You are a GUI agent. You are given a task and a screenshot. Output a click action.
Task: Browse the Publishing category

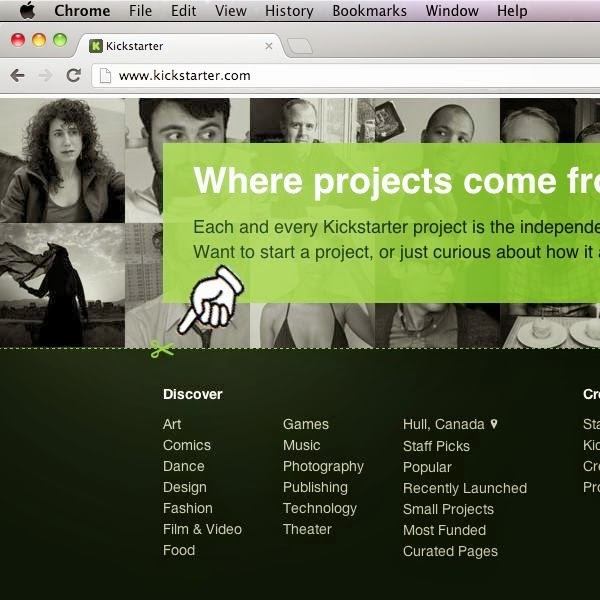pos(315,488)
